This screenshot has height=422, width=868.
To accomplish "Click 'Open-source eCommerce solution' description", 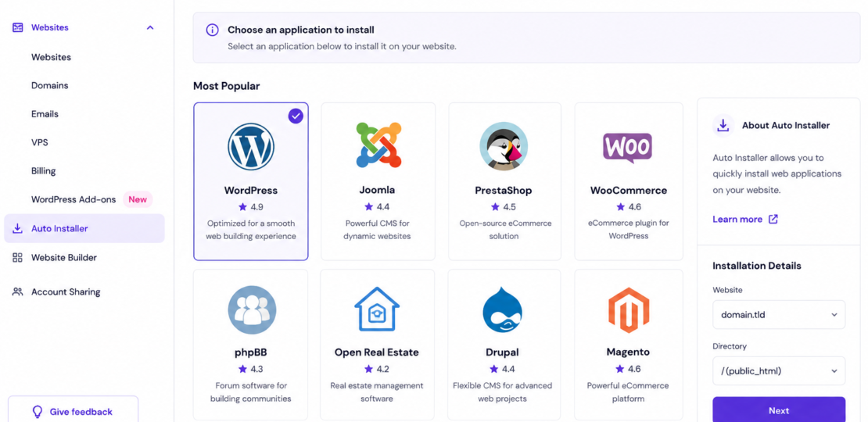I will tap(505, 230).
